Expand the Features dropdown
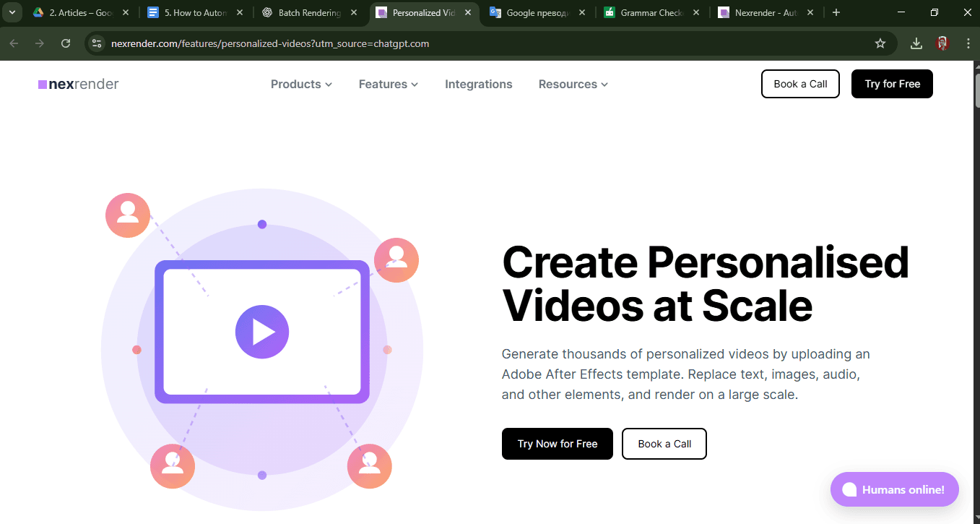This screenshot has width=980, height=524. (388, 84)
